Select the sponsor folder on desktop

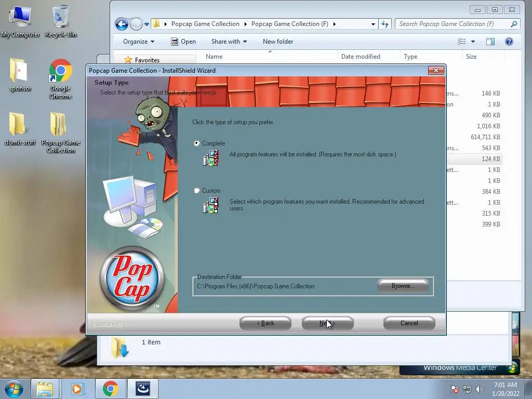pyautogui.click(x=20, y=75)
